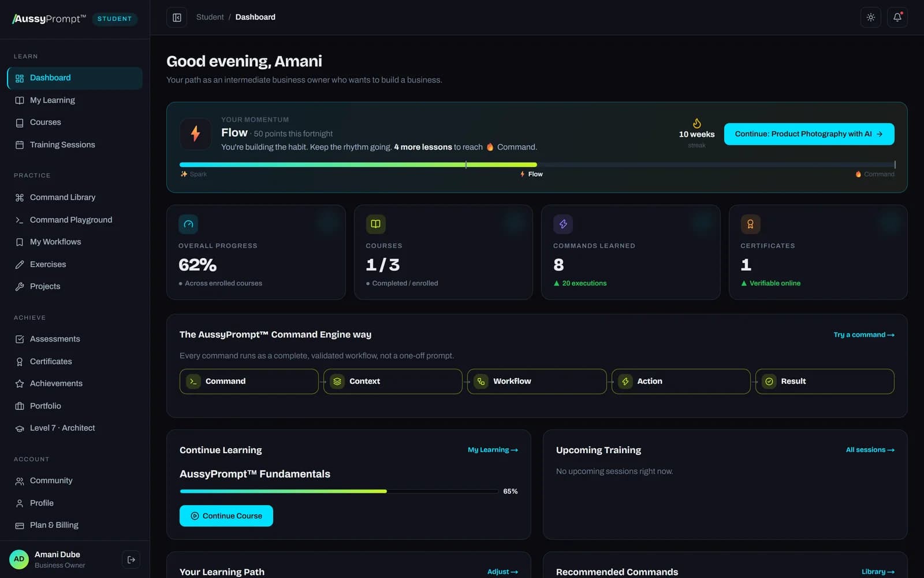924x578 pixels.
Task: Click the Workflow step box
Action: [x=536, y=381]
